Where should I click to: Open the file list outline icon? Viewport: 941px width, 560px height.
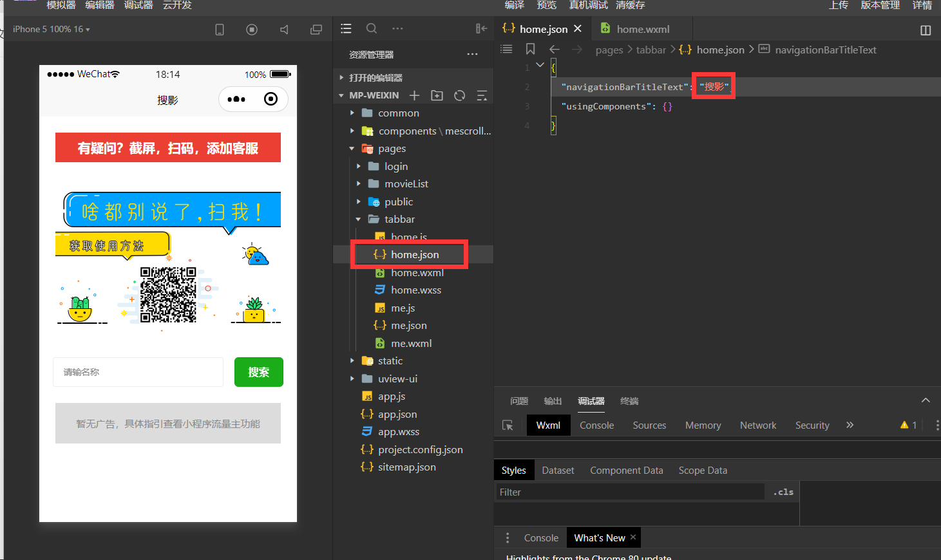click(346, 28)
